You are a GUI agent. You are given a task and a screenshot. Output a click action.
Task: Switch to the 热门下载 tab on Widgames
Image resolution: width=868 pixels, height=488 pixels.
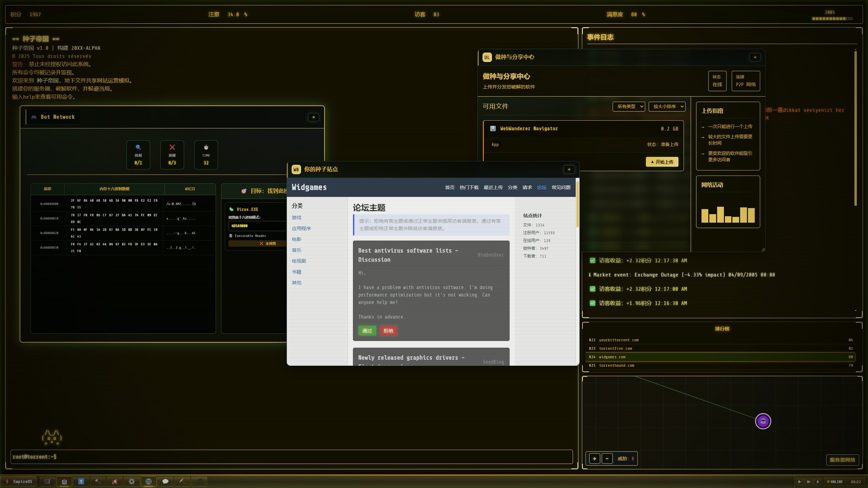pyautogui.click(x=468, y=187)
